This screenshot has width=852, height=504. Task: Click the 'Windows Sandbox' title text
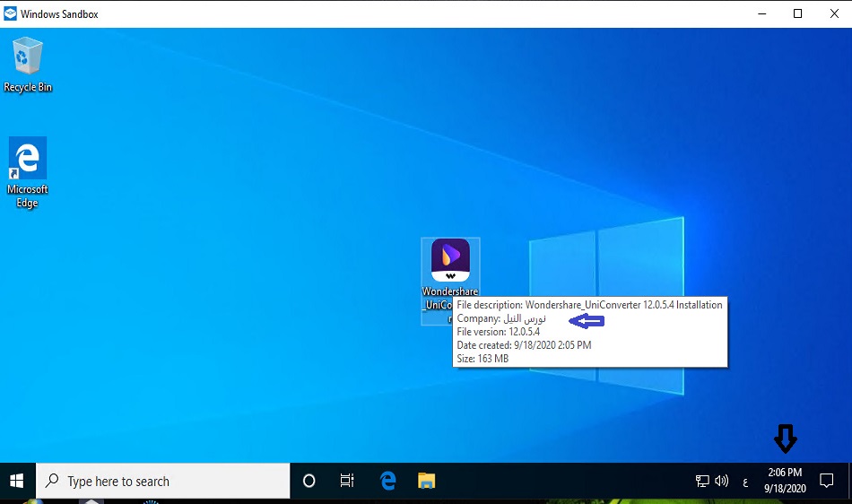(60, 13)
